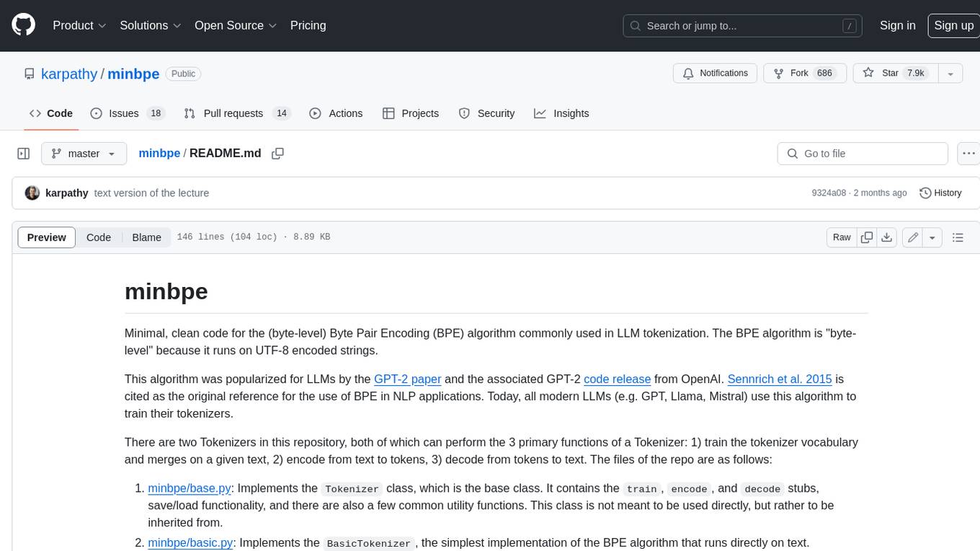Expand the Open Source menu
Viewport: 980px width, 551px height.
[x=236, y=25]
